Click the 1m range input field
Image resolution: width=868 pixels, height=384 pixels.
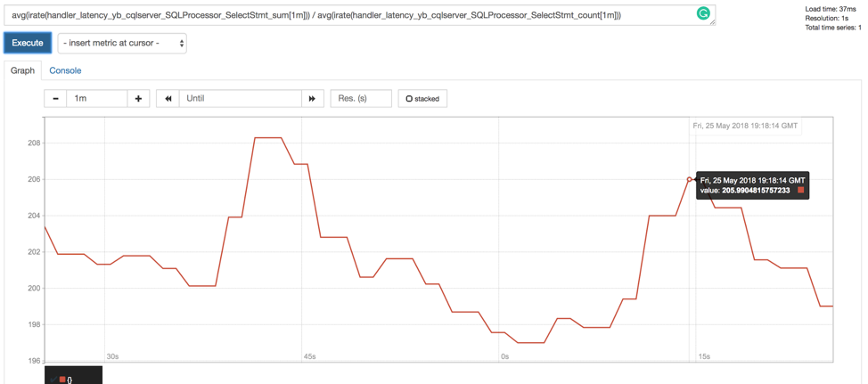[x=96, y=99]
